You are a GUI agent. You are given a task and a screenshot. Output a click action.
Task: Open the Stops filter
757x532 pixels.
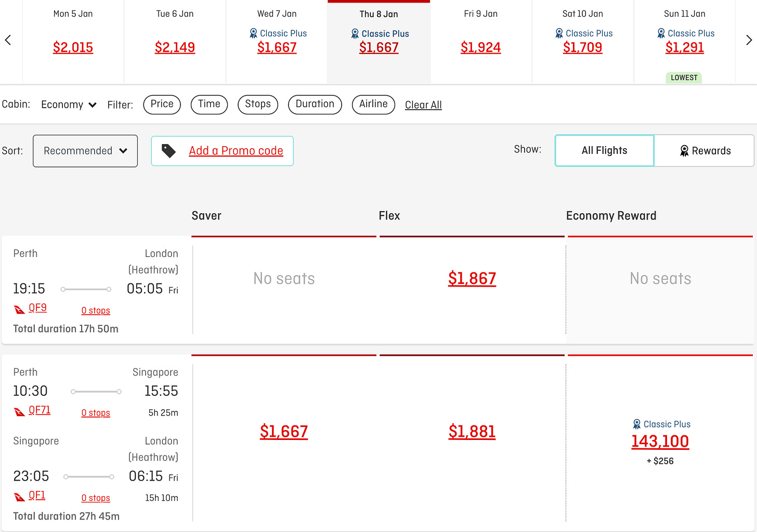pos(258,104)
